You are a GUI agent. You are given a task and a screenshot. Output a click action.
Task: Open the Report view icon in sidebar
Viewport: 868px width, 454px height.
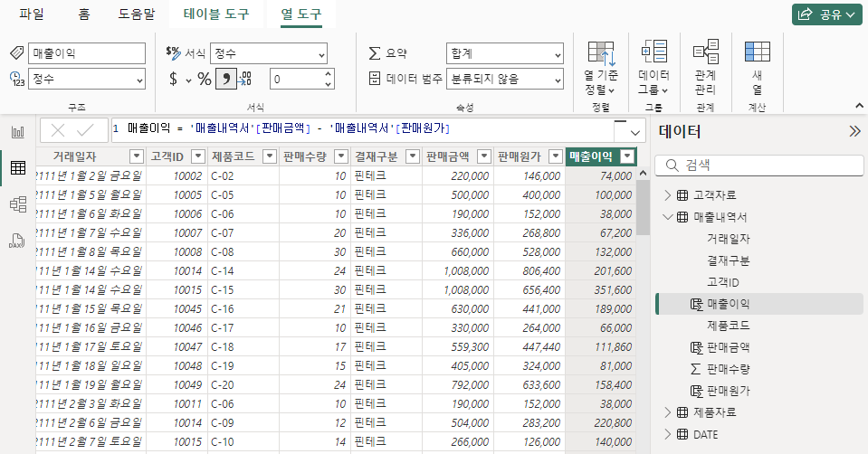[18, 132]
